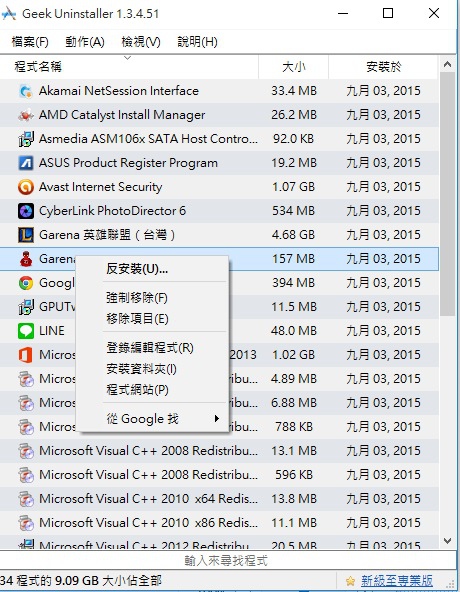Select the Avast Internet Security entry

tap(219, 187)
